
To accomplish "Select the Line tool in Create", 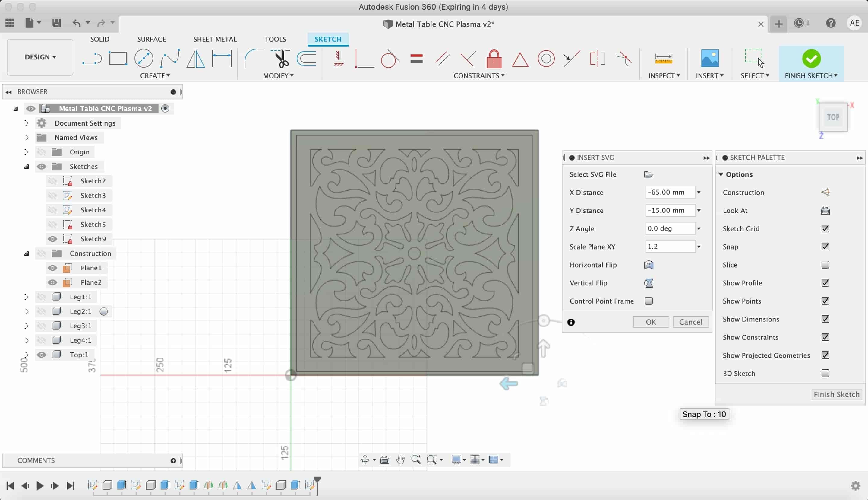I will 92,58.
